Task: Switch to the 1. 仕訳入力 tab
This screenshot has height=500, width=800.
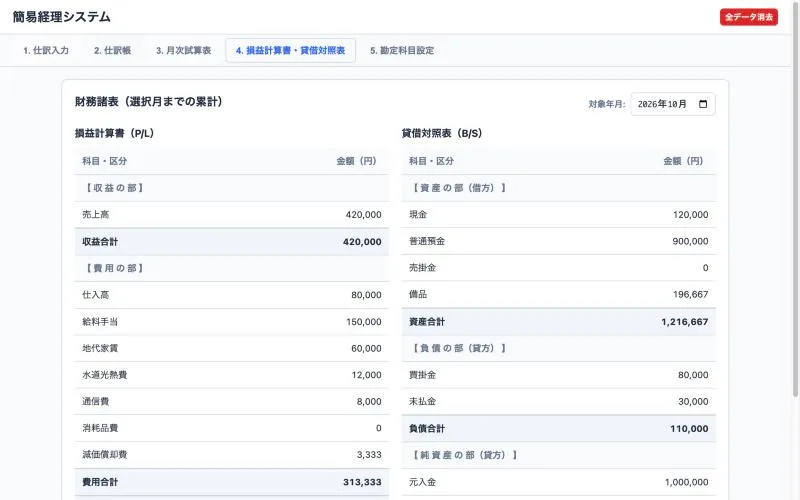Action: [46, 51]
